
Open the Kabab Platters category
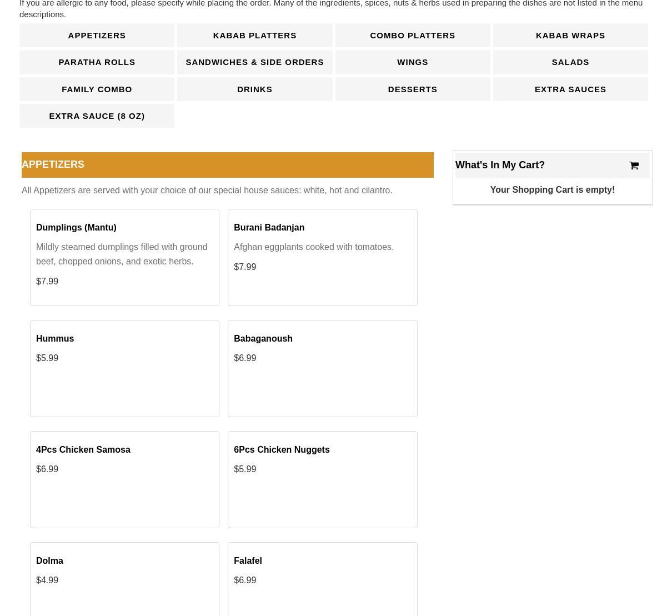[x=254, y=36]
